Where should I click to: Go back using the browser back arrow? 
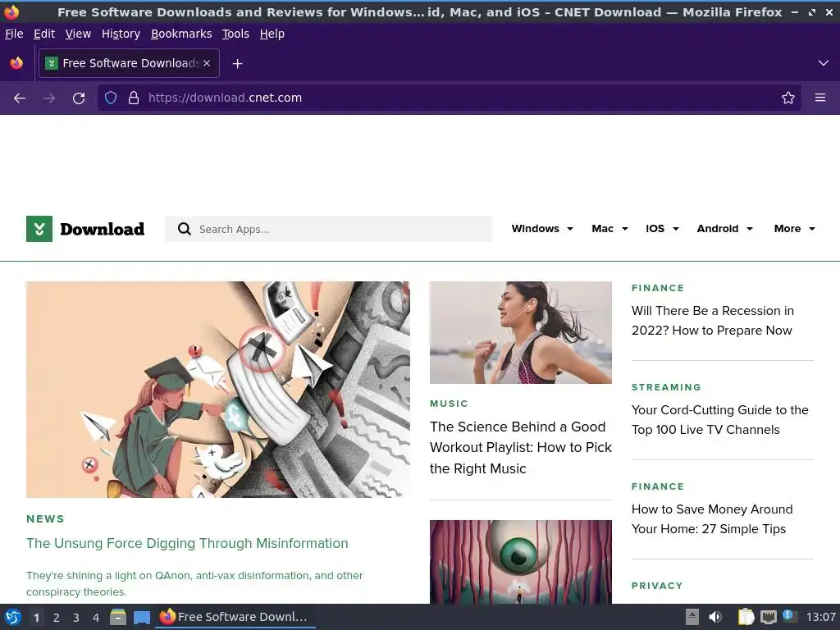20,98
